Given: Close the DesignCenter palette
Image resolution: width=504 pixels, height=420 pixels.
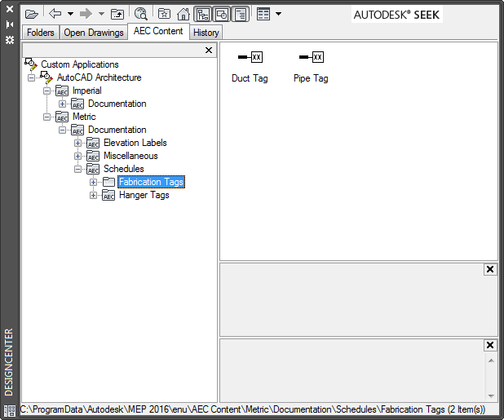Looking at the screenshot, I should [10, 9].
